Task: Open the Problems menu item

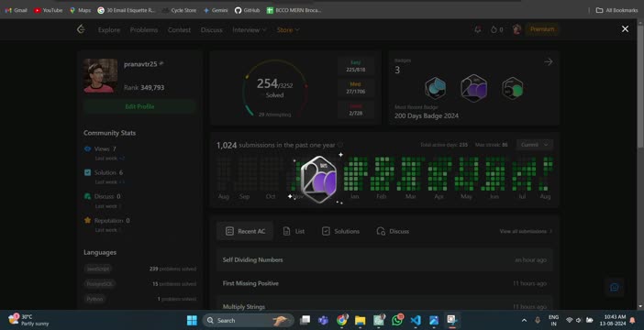Action: (144, 29)
